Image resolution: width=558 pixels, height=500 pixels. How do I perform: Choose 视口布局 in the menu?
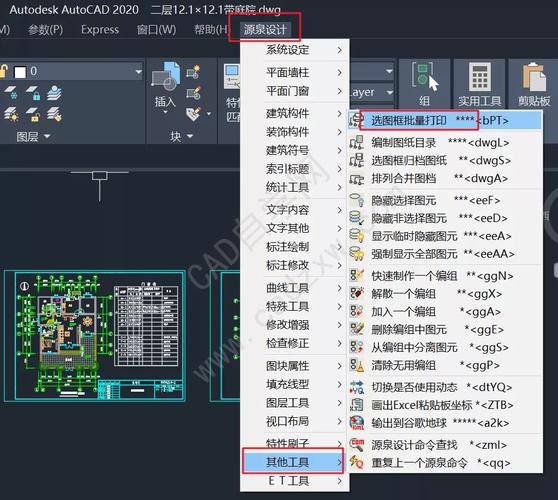pos(288,421)
